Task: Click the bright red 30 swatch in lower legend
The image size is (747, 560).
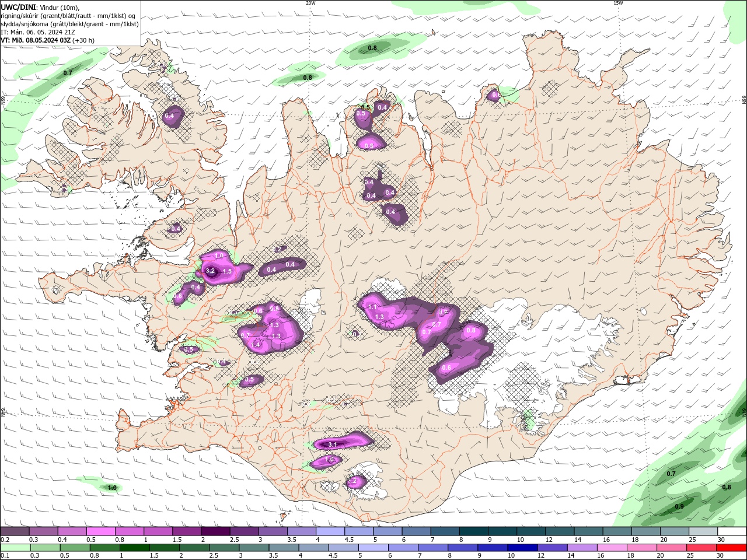Action: click(731, 548)
